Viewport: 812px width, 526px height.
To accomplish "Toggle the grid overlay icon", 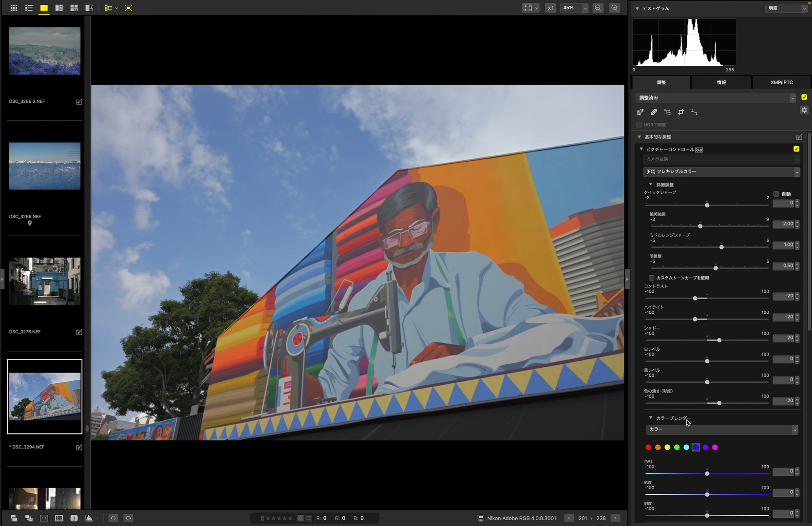I will tap(59, 518).
